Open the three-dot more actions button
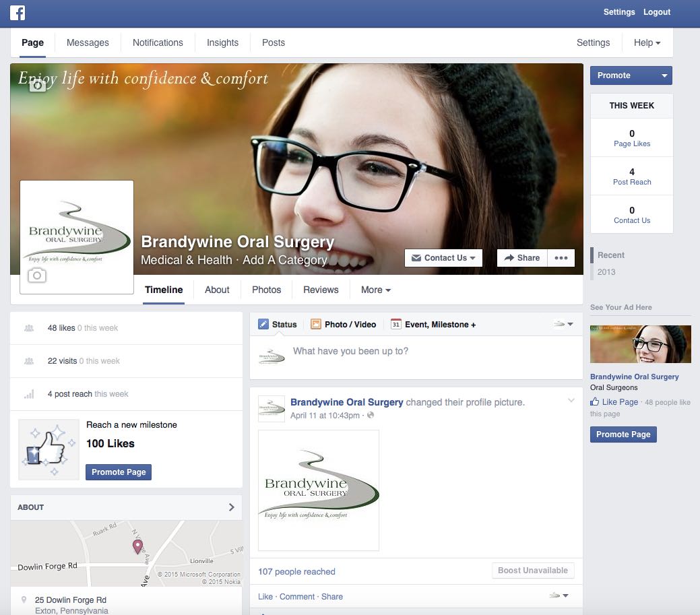The width and height of the screenshot is (700, 615). (561, 258)
